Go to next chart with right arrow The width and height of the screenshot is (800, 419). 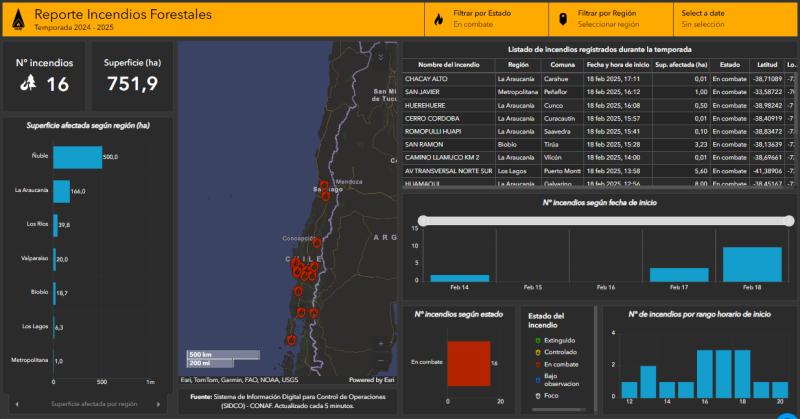(158, 404)
